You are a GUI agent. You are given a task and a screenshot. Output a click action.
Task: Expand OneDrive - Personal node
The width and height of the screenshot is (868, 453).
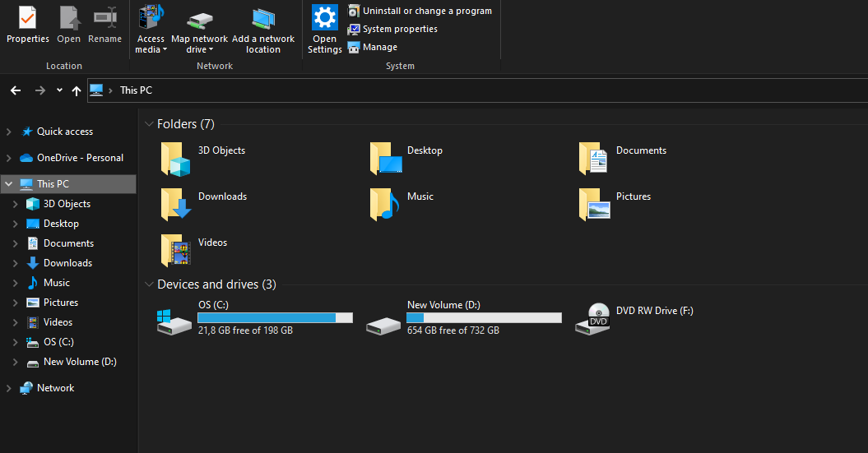tap(9, 158)
